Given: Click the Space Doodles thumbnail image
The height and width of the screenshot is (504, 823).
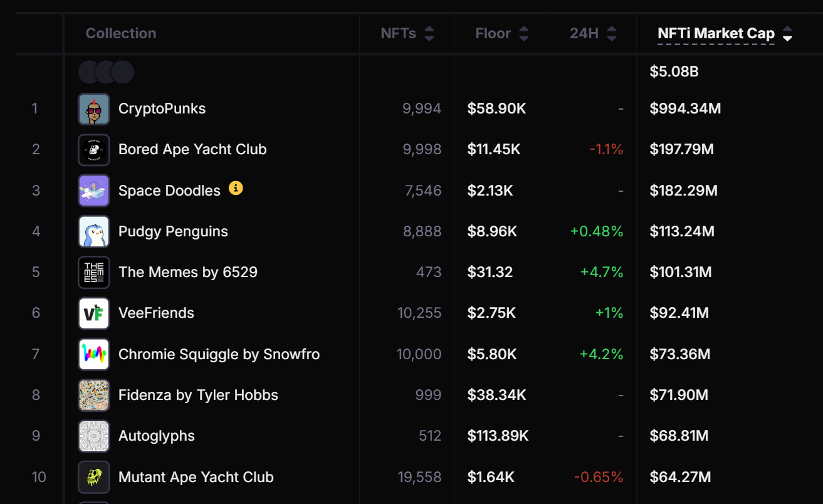Looking at the screenshot, I should (x=94, y=191).
